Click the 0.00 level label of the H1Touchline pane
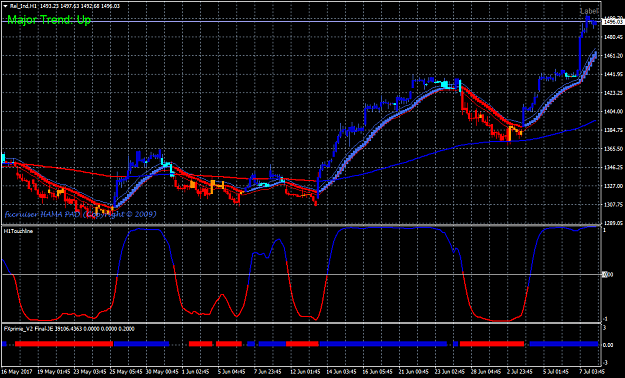Image resolution: width=625 pixels, height=378 pixels. click(607, 274)
